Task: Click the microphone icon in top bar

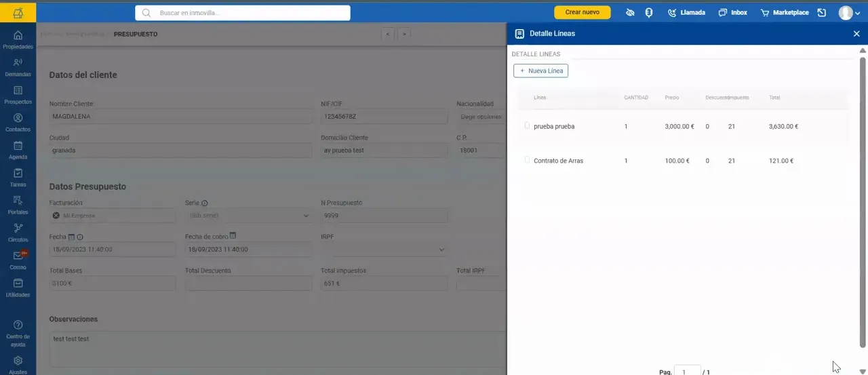Action: pos(649,12)
